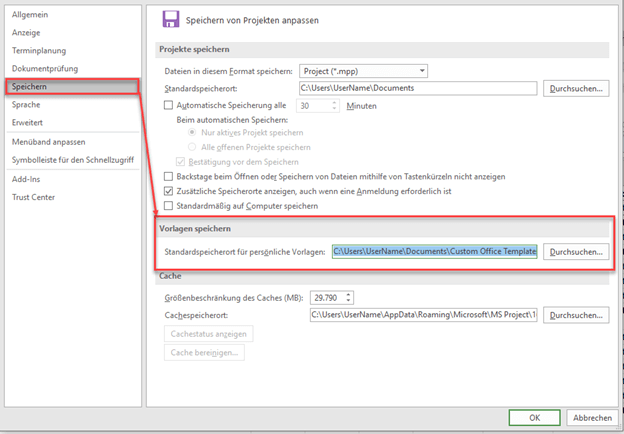Select the Allgemein category
This screenshot has width=624, height=434.
click(30, 15)
